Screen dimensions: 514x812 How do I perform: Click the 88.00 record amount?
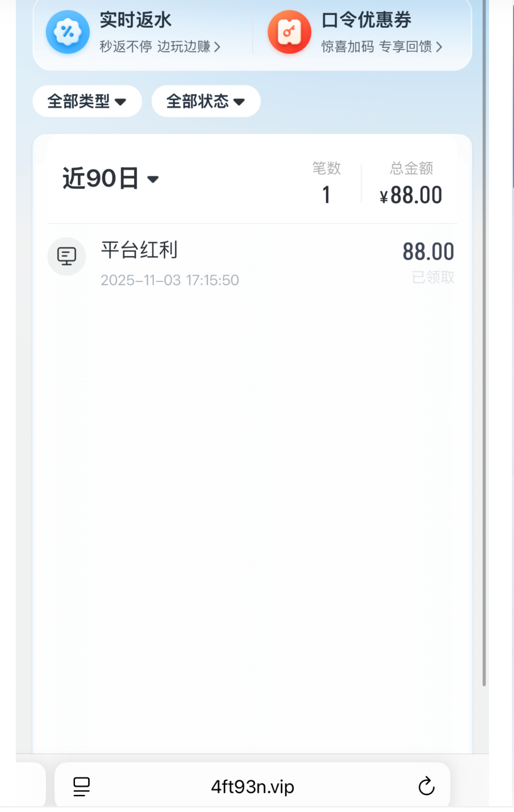point(428,252)
